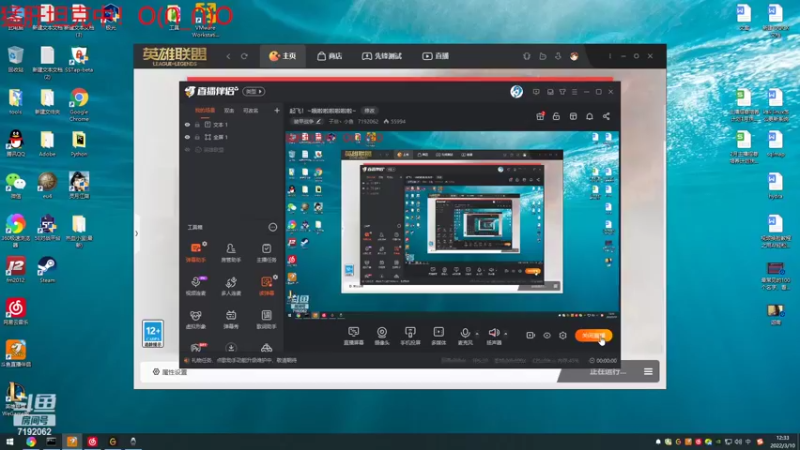Screen dimensions: 800x450
Task: Open the 弹幕助手 tool in the toolbox
Action: [x=196, y=252]
